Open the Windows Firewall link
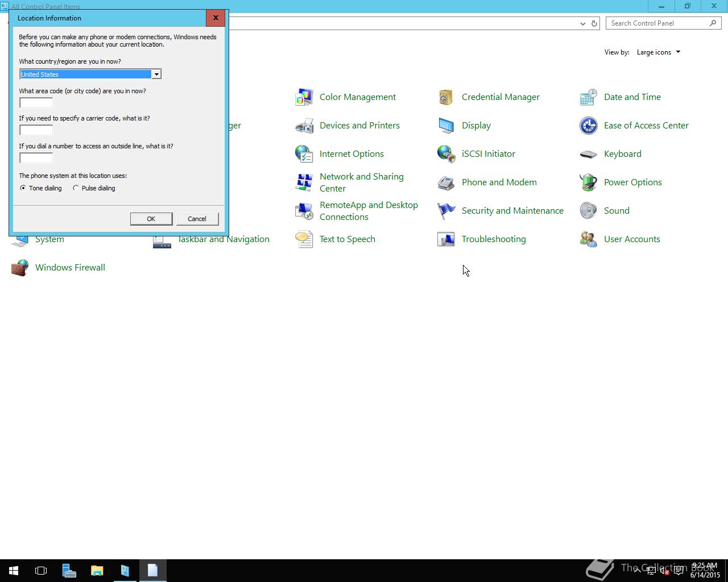Image resolution: width=728 pixels, height=582 pixels. click(x=70, y=268)
